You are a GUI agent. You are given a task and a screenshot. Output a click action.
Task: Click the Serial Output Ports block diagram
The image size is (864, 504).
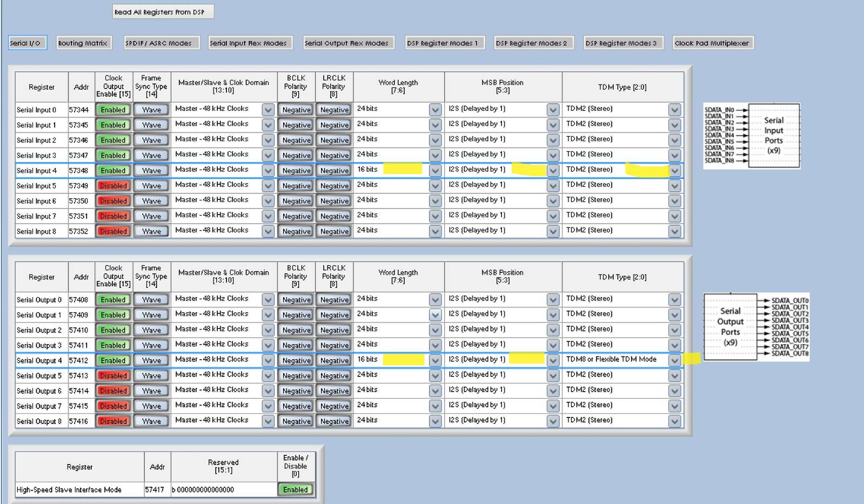tap(756, 327)
